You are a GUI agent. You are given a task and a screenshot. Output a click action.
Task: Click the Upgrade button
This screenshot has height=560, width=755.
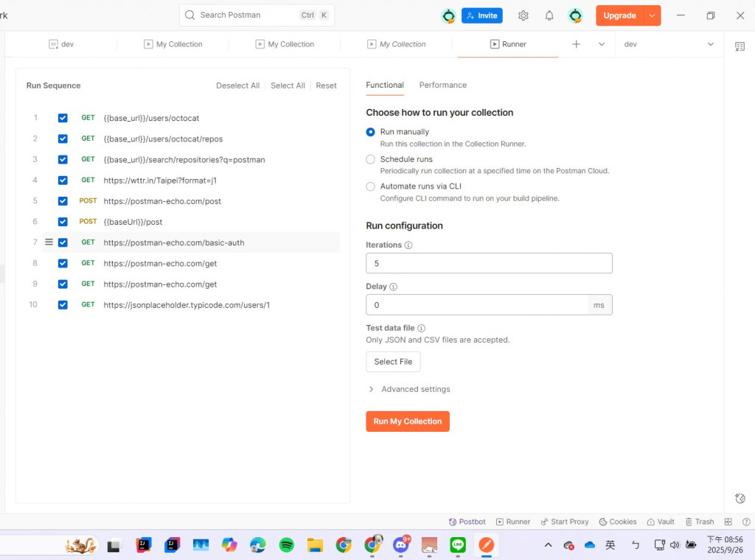tap(619, 15)
